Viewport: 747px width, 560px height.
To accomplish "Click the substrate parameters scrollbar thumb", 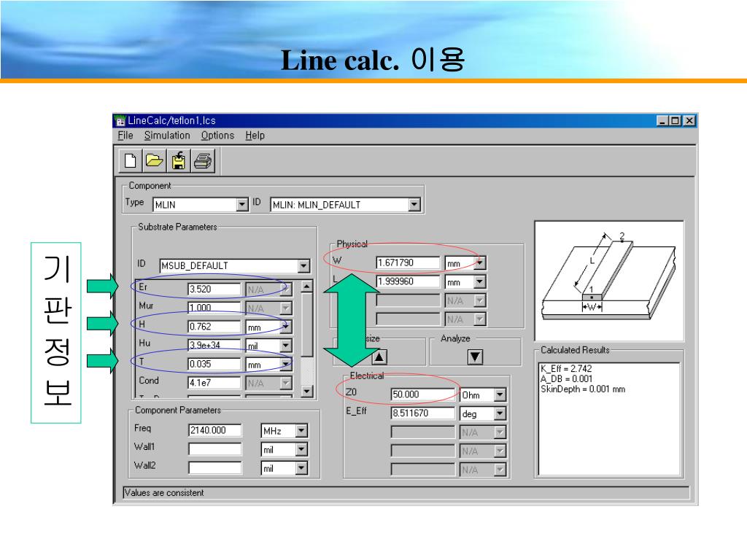I will tap(307, 324).
